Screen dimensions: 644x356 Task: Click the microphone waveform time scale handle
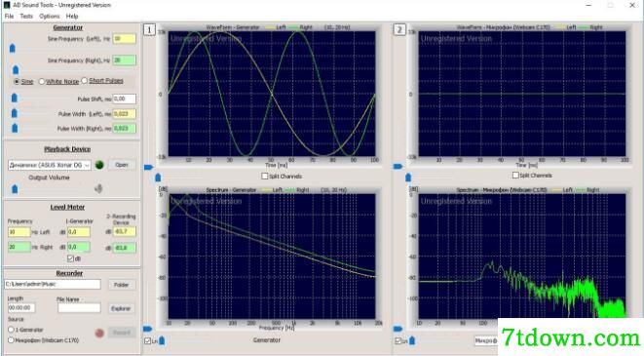pos(408,178)
